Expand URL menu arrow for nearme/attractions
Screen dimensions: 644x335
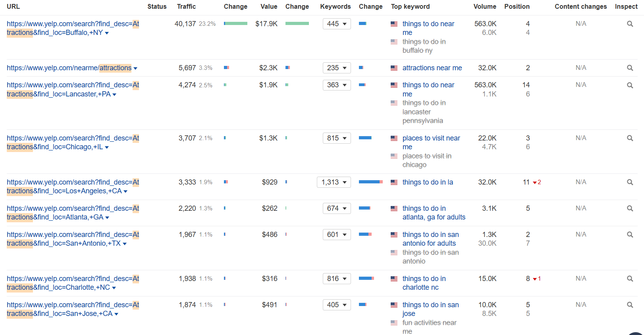click(x=135, y=68)
